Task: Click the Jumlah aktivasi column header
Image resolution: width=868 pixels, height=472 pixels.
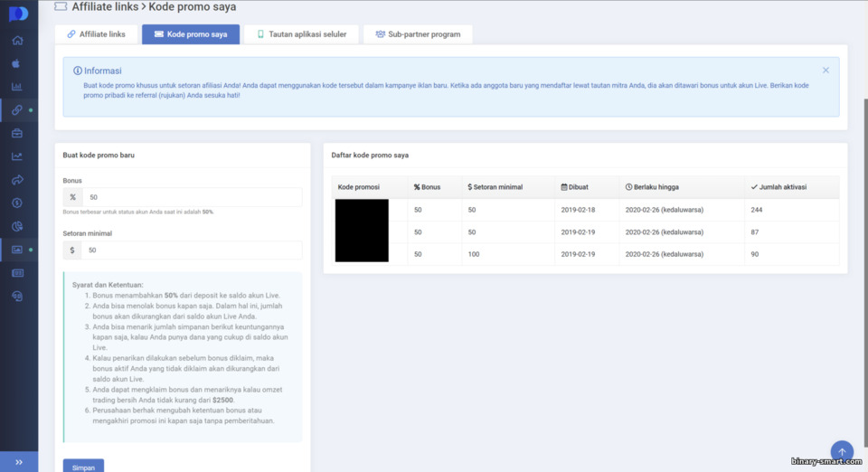Action: pos(778,187)
